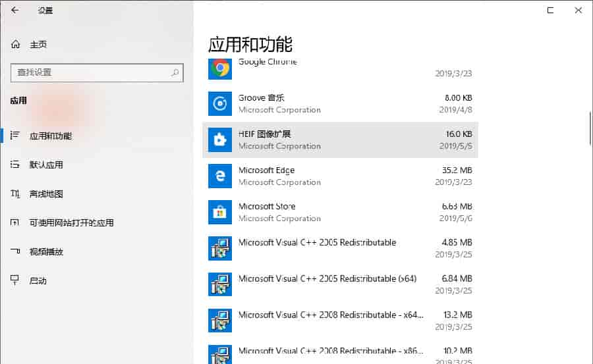Select Microsoft Visual C++ 2005 Redistributable name

(318, 242)
